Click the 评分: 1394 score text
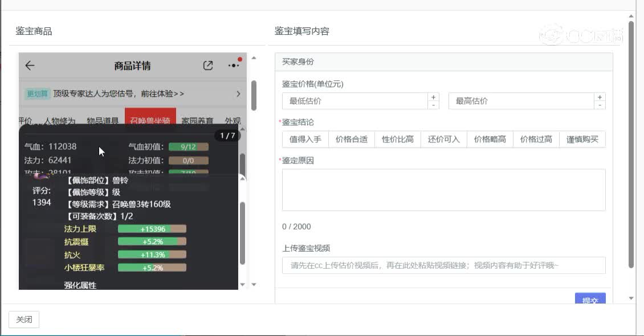Viewport: 644px width, 336px height. (42, 196)
